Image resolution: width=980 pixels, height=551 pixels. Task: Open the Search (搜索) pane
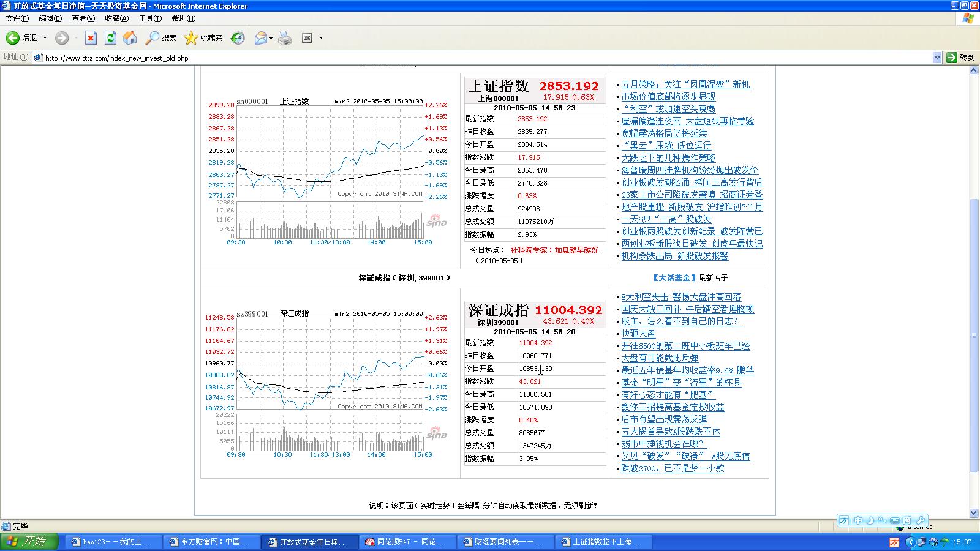(161, 38)
